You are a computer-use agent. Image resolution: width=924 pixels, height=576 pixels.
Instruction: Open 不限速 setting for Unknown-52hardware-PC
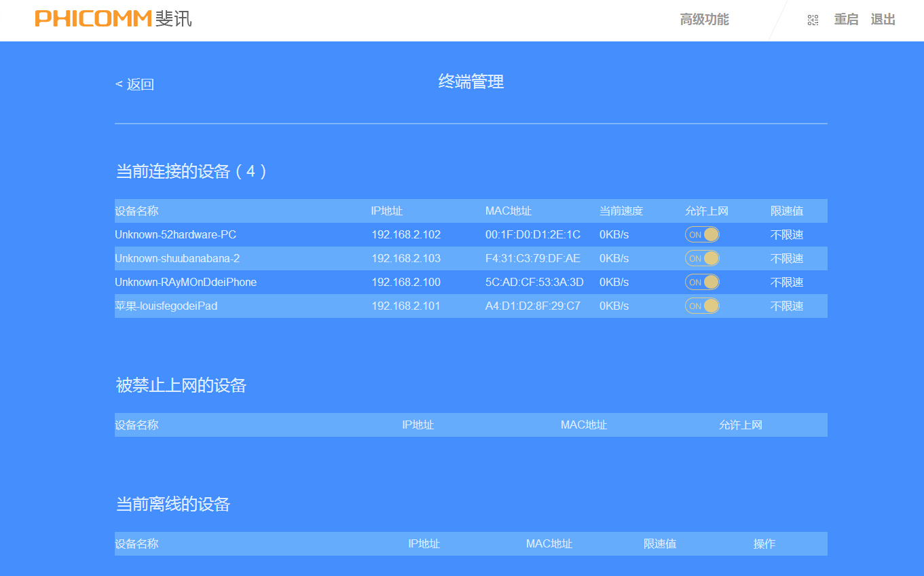click(787, 234)
